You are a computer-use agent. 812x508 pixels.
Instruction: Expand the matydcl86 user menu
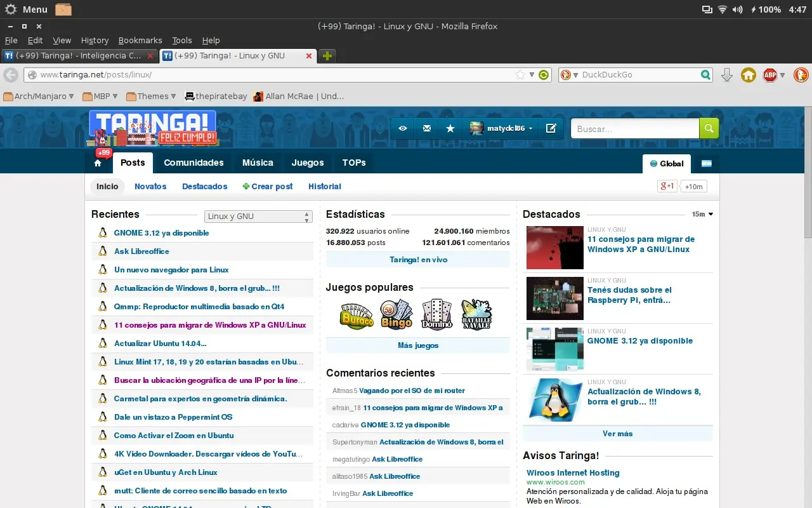coord(502,128)
